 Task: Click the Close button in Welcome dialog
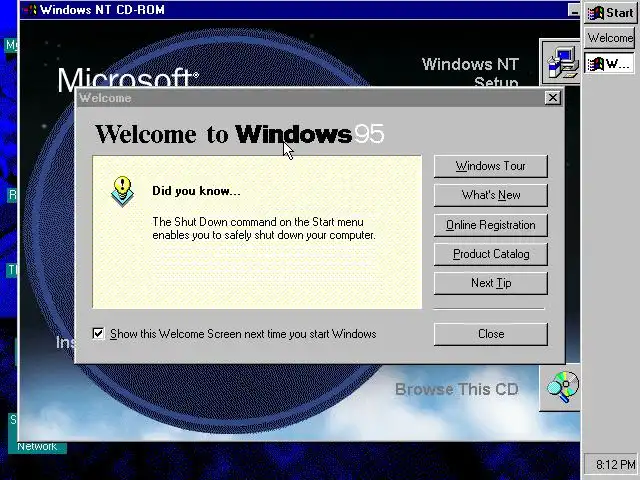click(x=491, y=334)
